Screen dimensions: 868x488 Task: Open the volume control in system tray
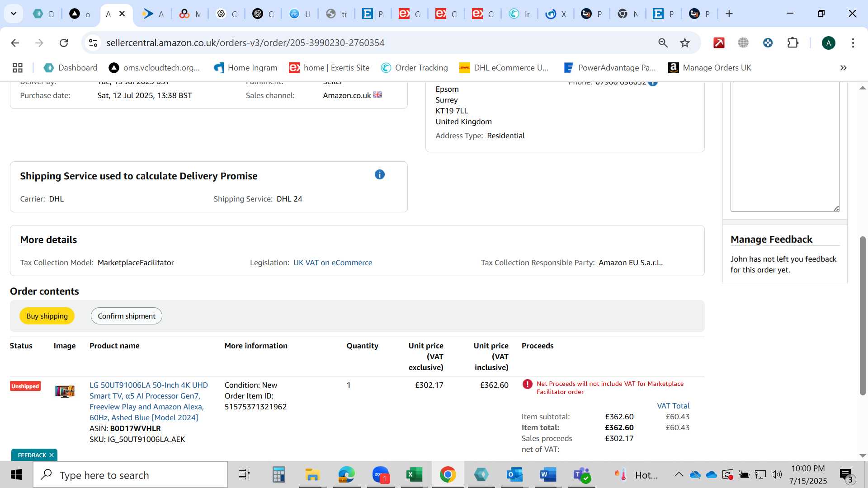pos(776,474)
